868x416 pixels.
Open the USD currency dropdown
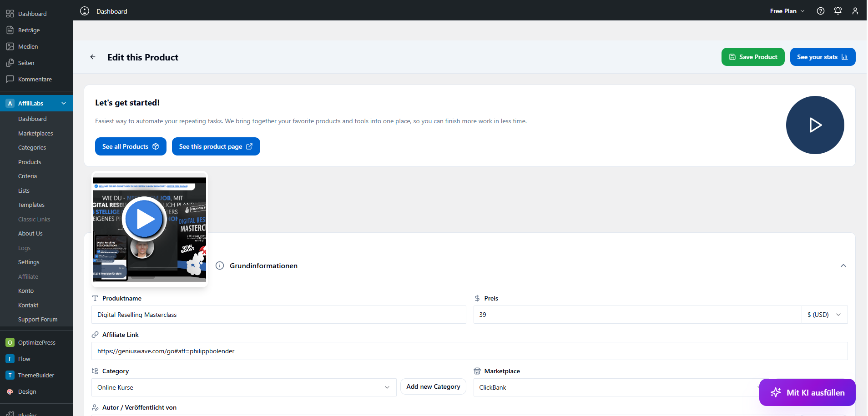[824, 315]
